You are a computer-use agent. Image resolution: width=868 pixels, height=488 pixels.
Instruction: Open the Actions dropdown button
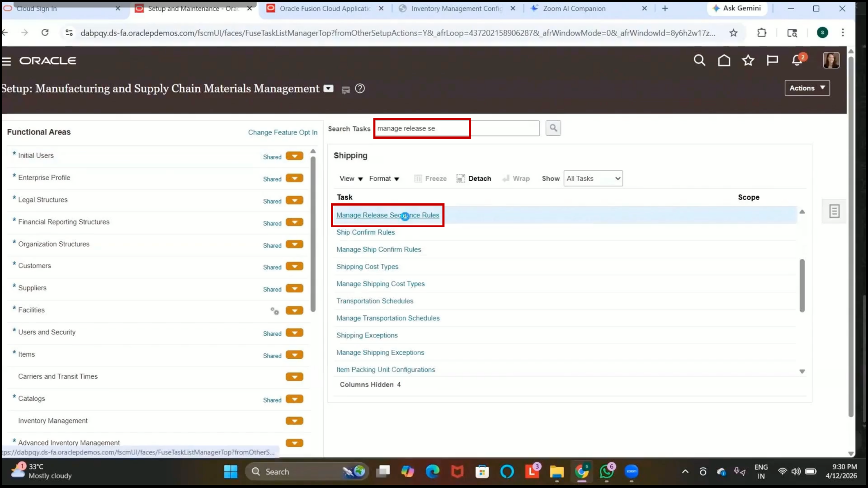pyautogui.click(x=807, y=88)
